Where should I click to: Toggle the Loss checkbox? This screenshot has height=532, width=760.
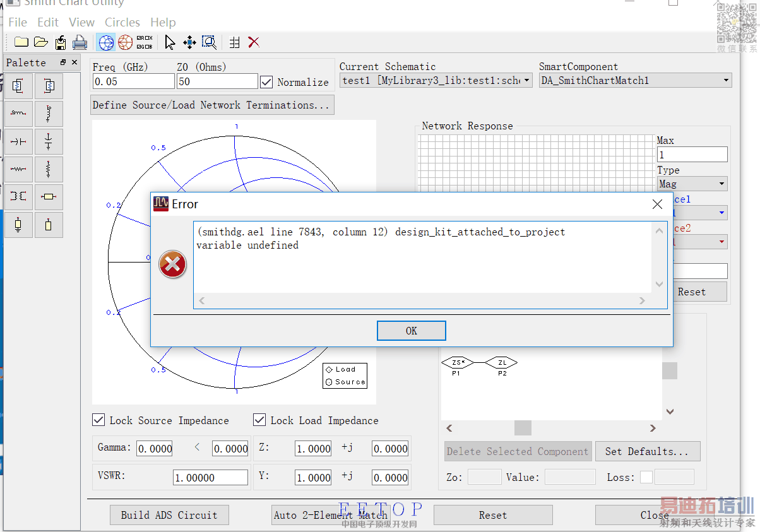tap(646, 477)
